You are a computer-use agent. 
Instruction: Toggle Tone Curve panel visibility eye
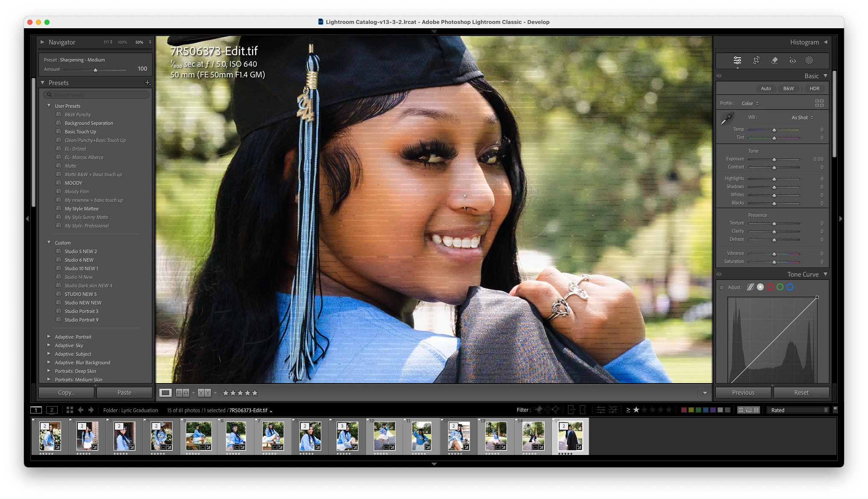(x=719, y=274)
